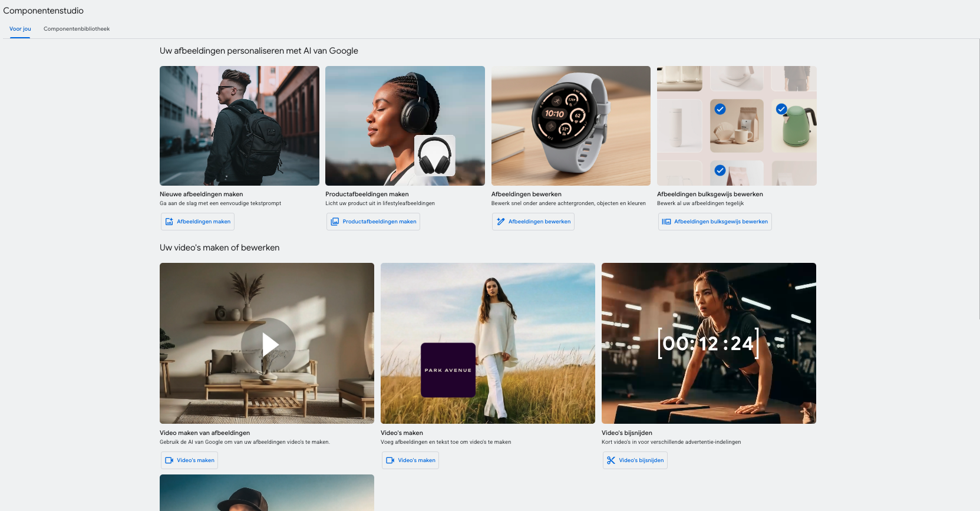980x511 pixels.
Task: Click the headphones product inset on the lifestyle image
Action: pos(435,156)
